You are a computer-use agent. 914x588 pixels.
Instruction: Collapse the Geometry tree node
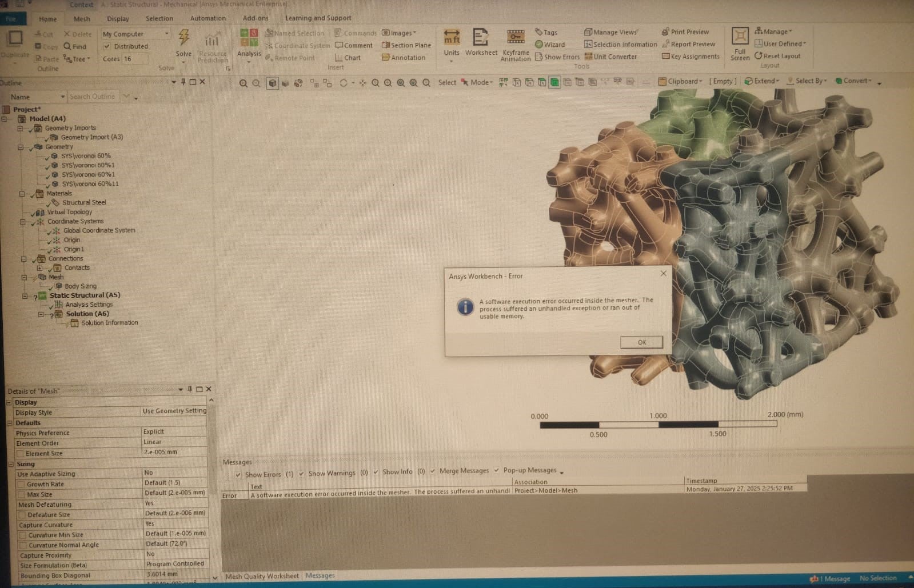tap(21, 147)
